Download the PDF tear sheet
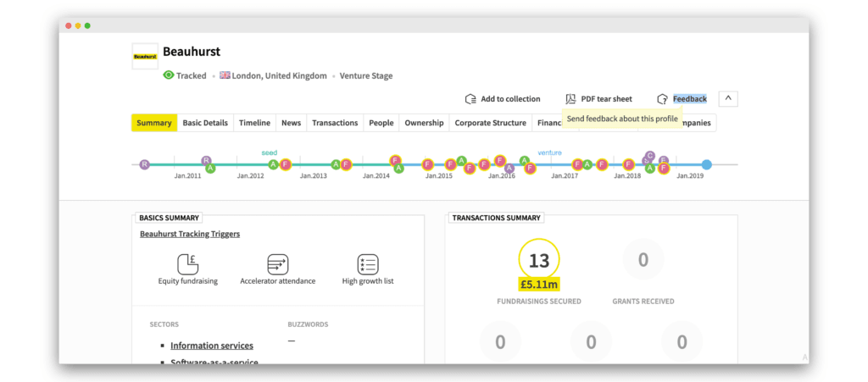868x382 pixels. (x=598, y=99)
